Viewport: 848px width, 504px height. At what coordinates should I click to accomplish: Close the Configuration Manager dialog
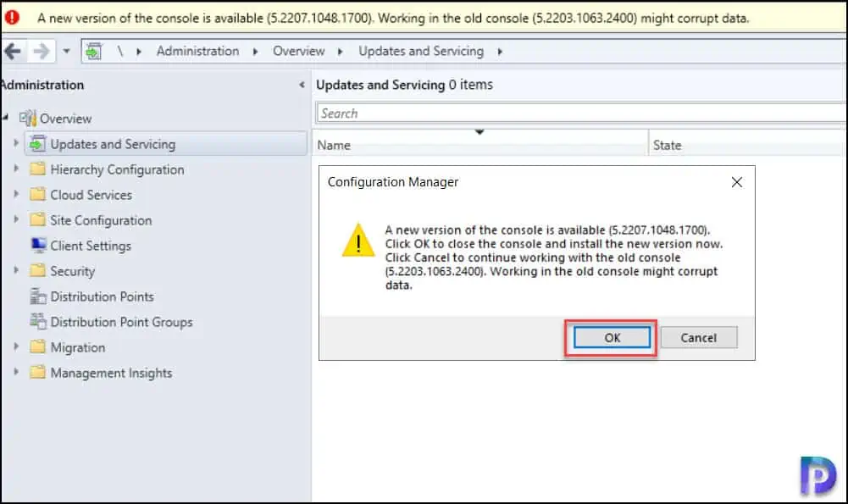[736, 182]
